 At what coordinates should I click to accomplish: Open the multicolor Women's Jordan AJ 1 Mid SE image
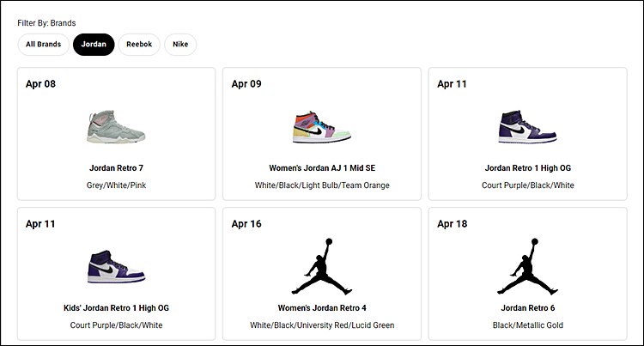click(322, 127)
